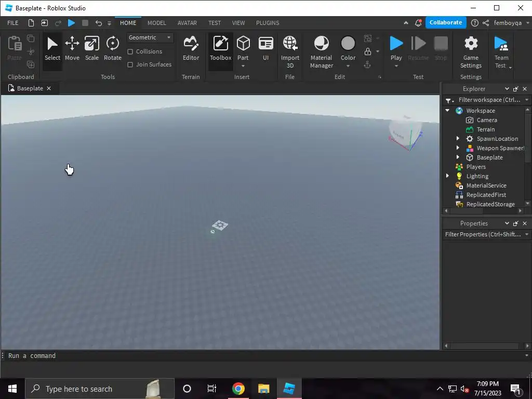The width and height of the screenshot is (532, 399).
Task: Open Material Manager
Action: [321, 52]
